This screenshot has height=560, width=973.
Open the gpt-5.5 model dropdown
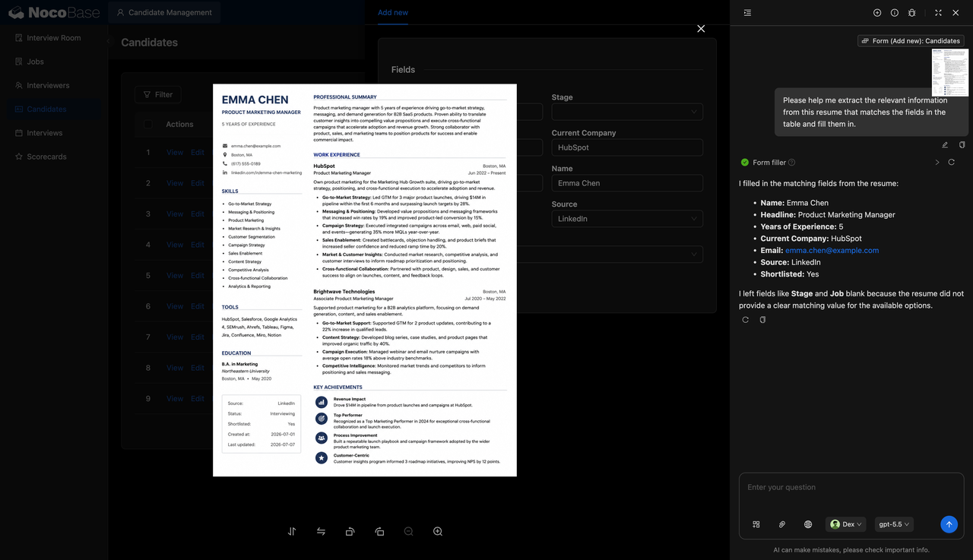click(x=894, y=524)
